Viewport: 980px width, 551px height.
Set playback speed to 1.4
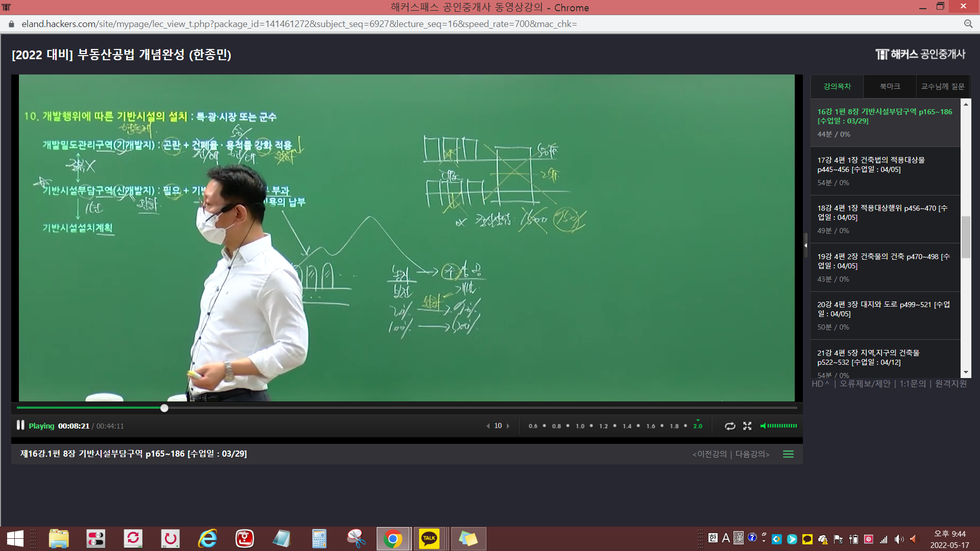627,426
